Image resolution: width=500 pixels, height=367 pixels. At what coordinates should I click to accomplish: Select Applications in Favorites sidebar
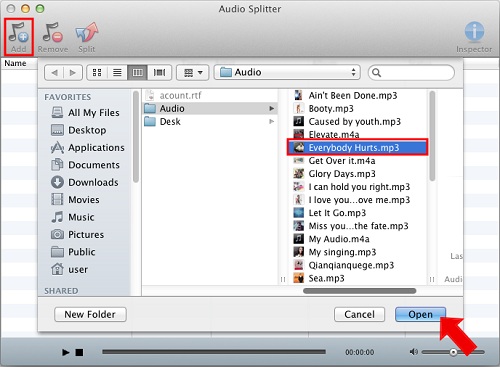click(88, 147)
